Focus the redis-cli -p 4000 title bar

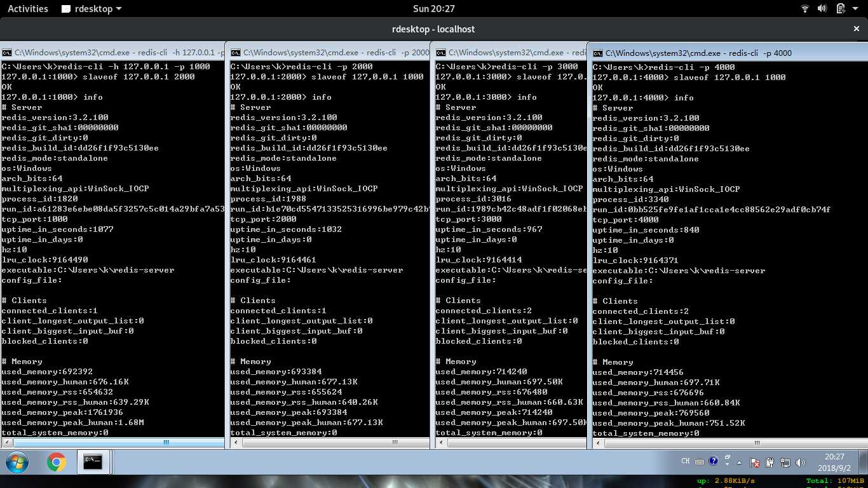tap(728, 53)
